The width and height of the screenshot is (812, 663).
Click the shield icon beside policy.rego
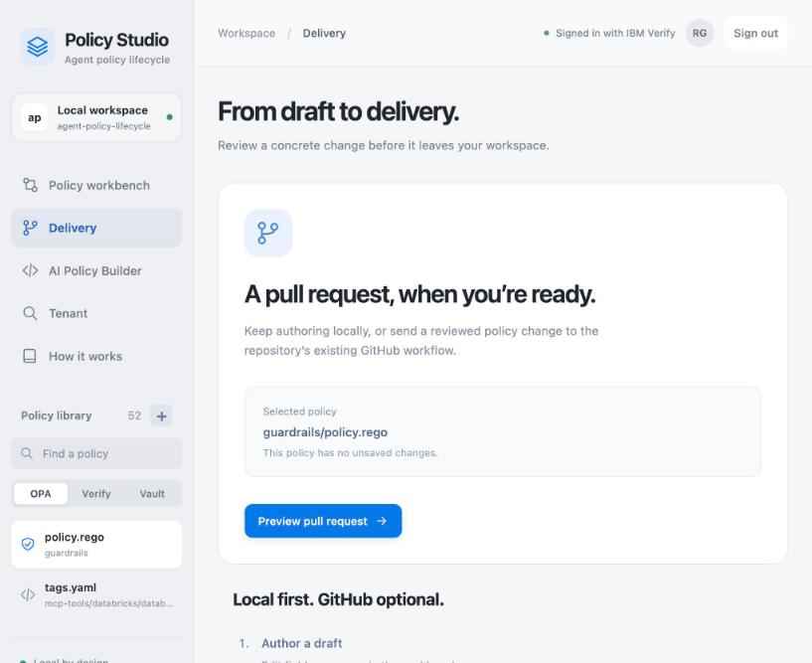pos(28,544)
